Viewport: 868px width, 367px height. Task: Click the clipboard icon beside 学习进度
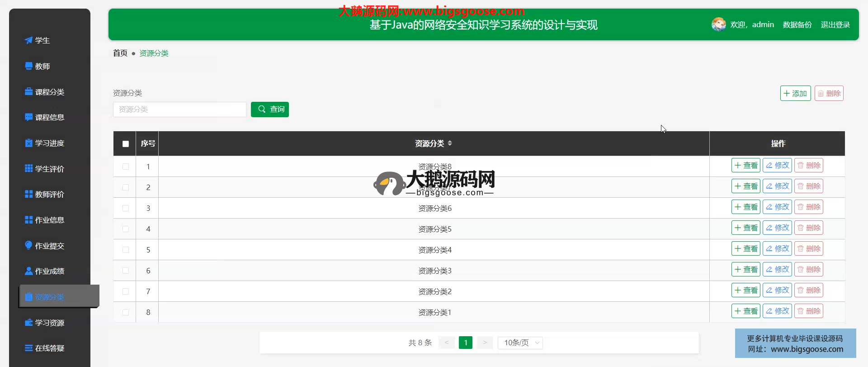tap(28, 143)
